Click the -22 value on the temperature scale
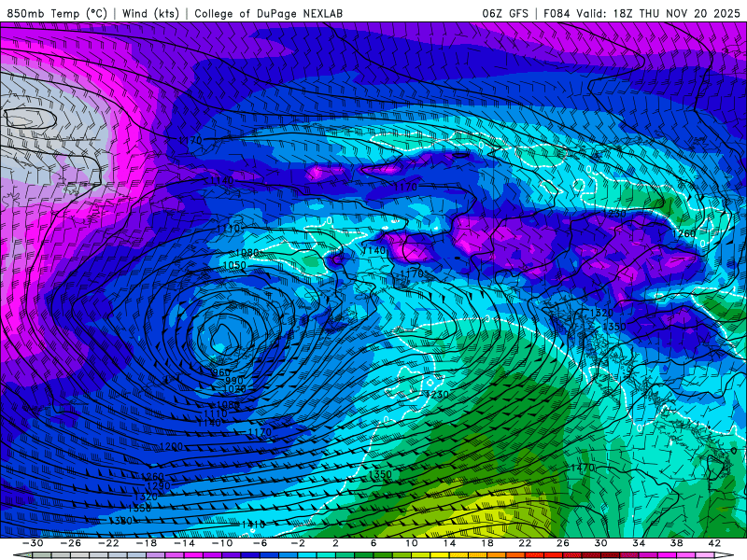Image resolution: width=747 pixels, height=560 pixels. 108,543
